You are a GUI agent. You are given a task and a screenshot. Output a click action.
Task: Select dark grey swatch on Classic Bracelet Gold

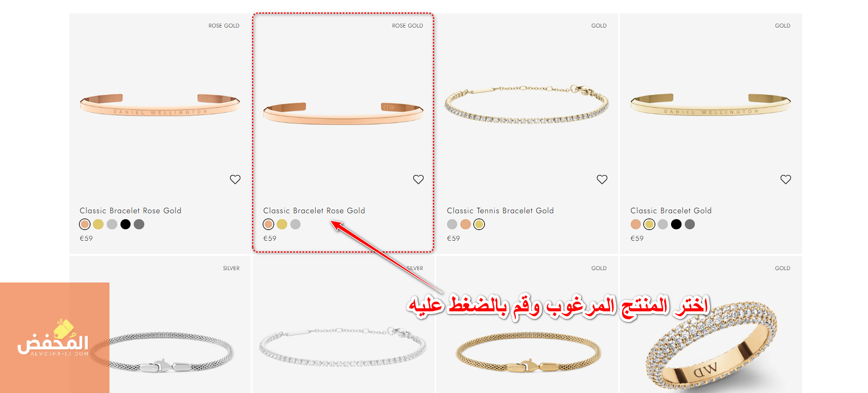tap(690, 224)
